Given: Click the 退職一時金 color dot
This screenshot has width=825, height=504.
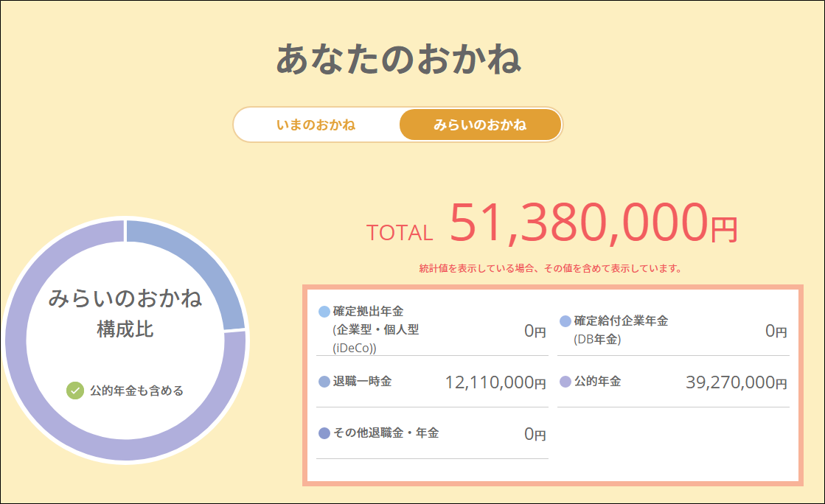Looking at the screenshot, I should click(324, 382).
